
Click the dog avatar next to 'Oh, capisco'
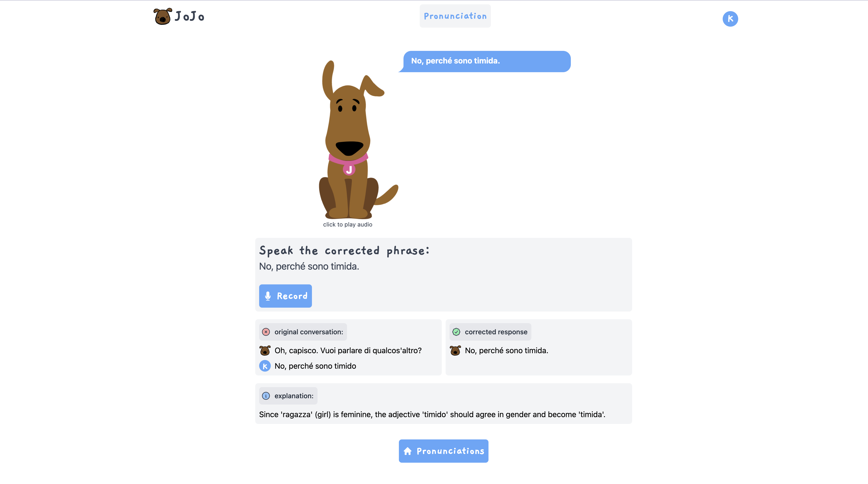coord(265,350)
